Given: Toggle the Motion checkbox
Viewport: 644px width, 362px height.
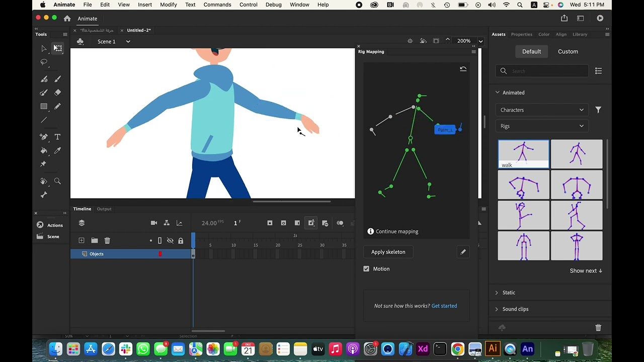Looking at the screenshot, I should click(366, 269).
